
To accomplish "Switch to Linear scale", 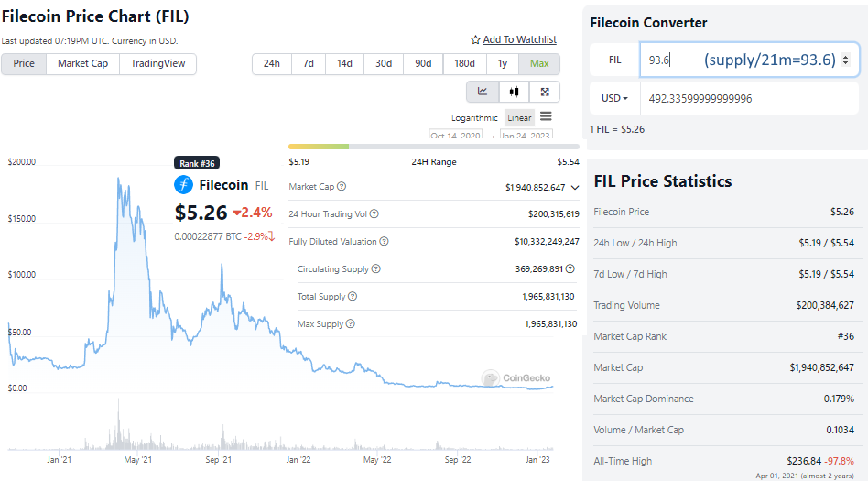I will pos(519,117).
